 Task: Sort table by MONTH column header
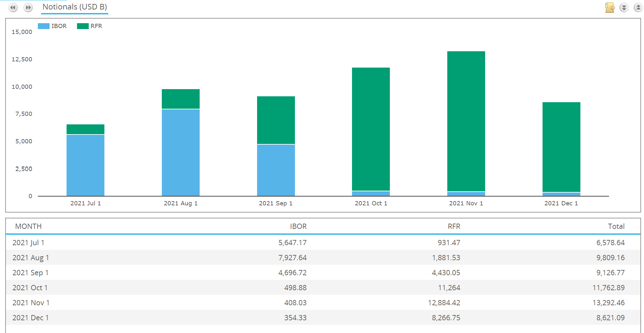[x=28, y=226]
